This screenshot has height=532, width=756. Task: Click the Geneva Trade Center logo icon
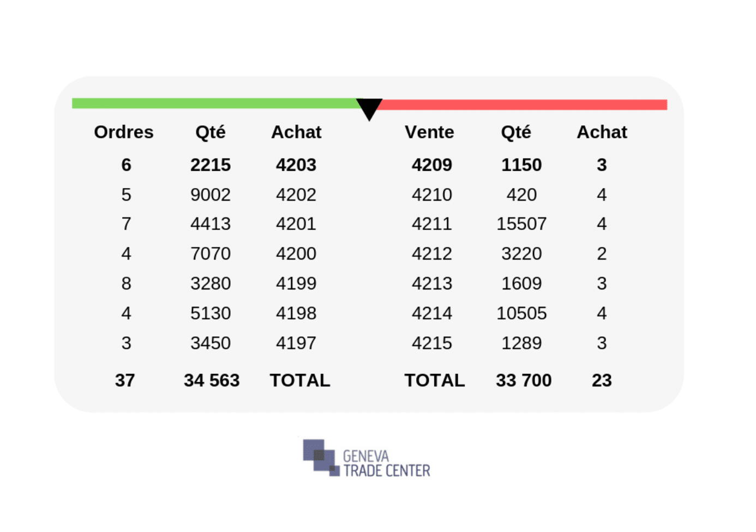(321, 457)
